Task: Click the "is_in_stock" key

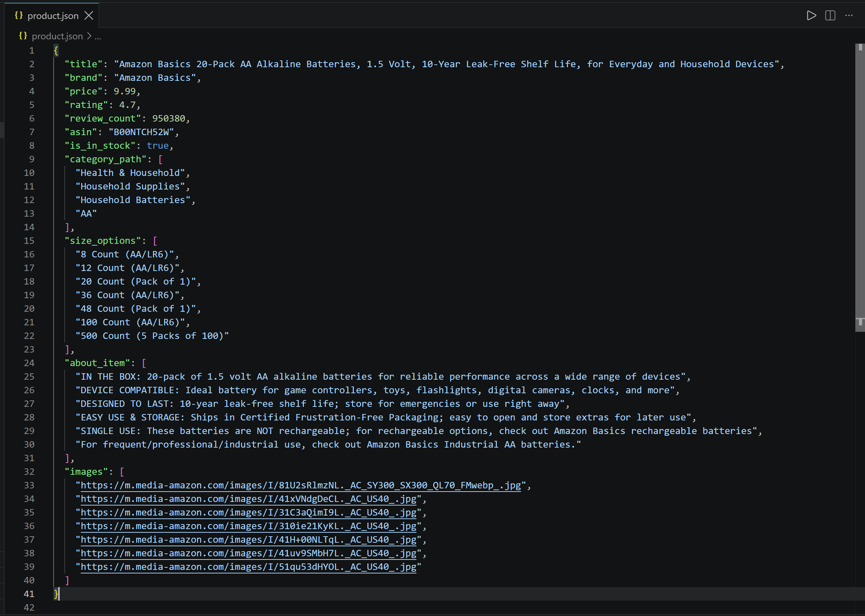Action: click(100, 146)
